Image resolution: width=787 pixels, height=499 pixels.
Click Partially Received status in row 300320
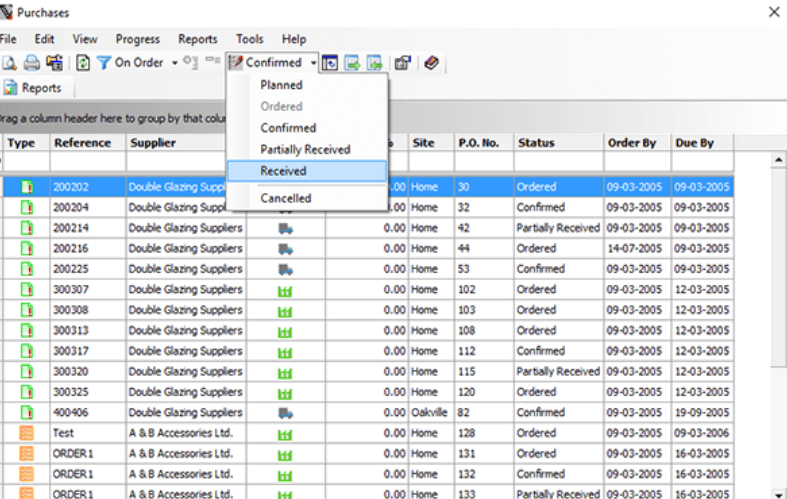click(559, 371)
